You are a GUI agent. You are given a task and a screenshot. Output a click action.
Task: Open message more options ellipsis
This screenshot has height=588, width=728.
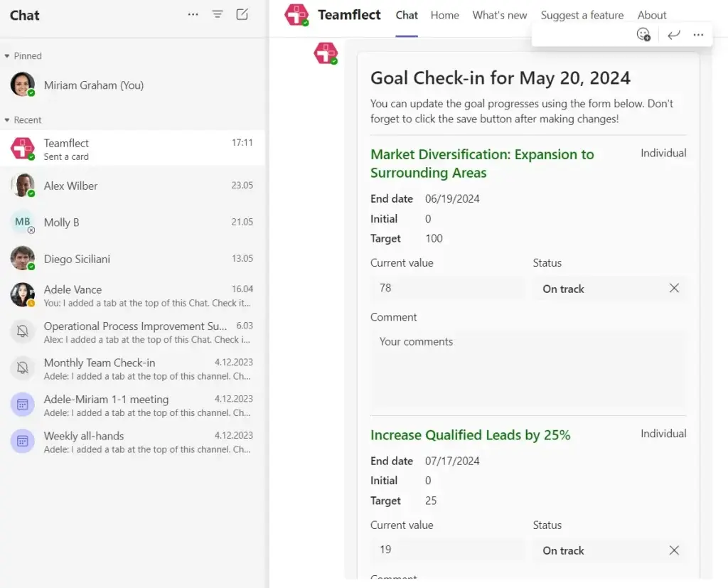[x=698, y=34]
